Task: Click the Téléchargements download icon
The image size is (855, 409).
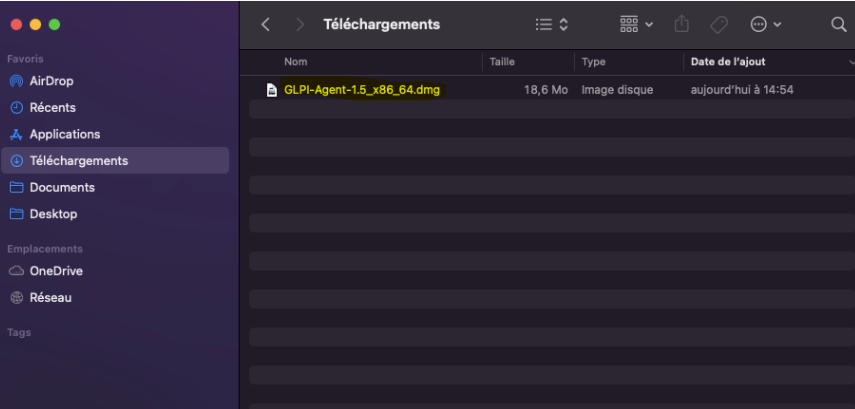Action: coord(17,161)
